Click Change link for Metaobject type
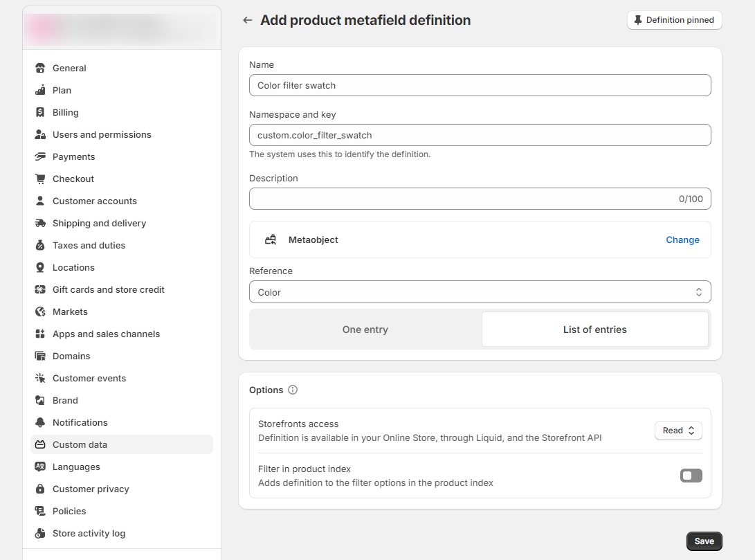755x560 pixels. 682,240
